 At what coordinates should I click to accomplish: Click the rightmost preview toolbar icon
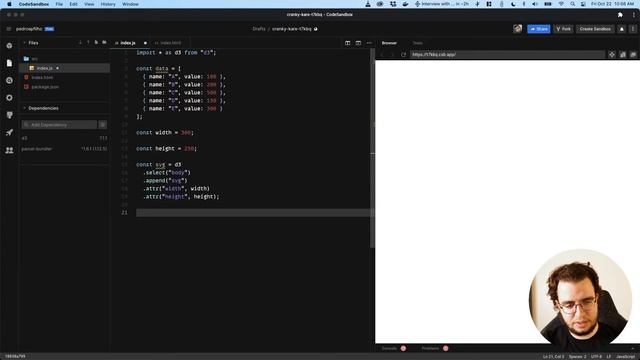coord(633,55)
